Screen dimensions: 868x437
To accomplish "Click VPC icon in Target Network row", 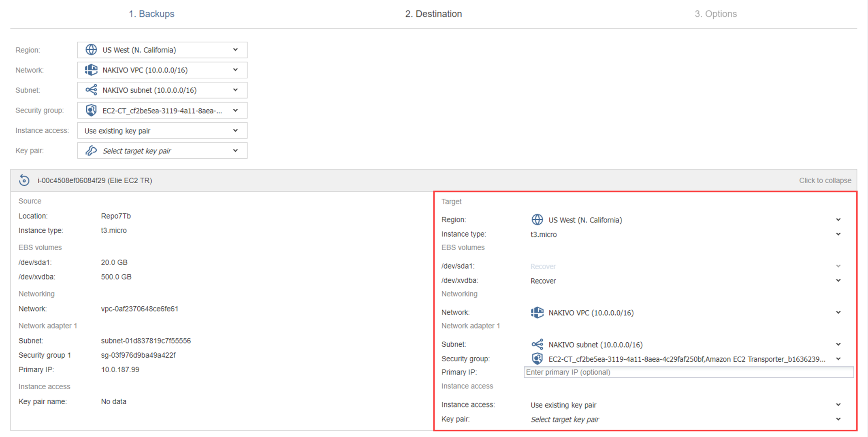I will point(537,312).
